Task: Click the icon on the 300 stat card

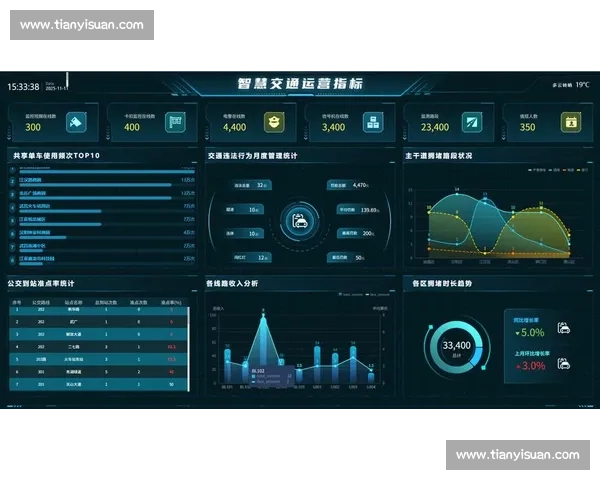Action: 74,123
